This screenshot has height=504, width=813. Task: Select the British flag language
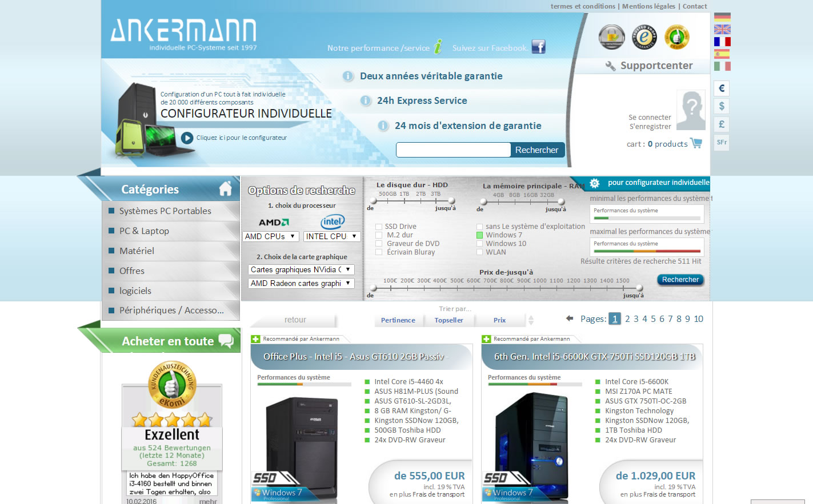pyautogui.click(x=722, y=29)
